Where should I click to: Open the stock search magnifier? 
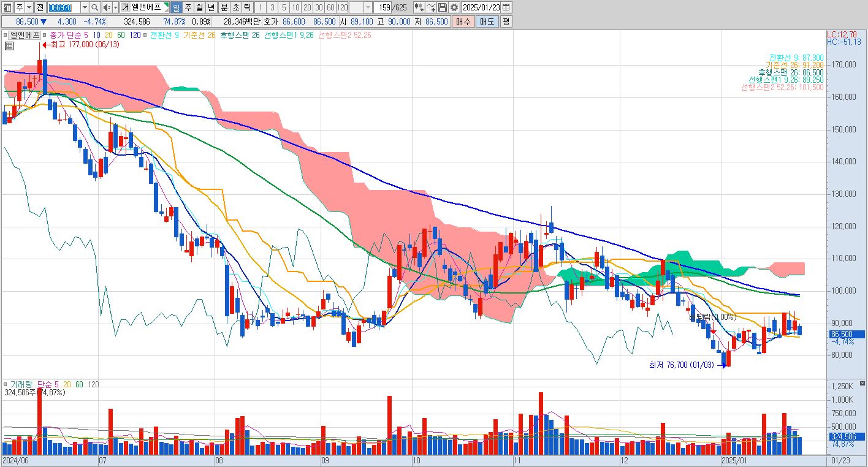pyautogui.click(x=95, y=7)
